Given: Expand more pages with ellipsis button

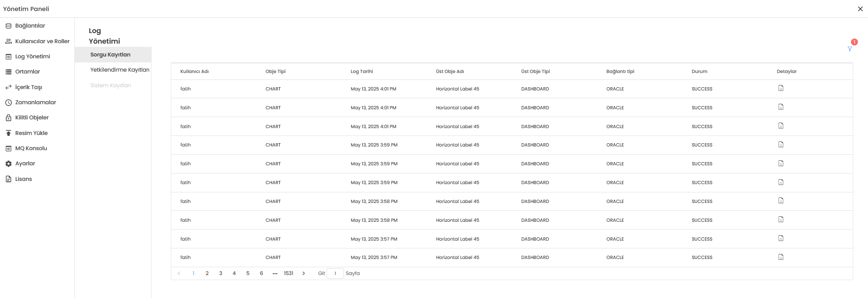Looking at the screenshot, I should coord(275,274).
